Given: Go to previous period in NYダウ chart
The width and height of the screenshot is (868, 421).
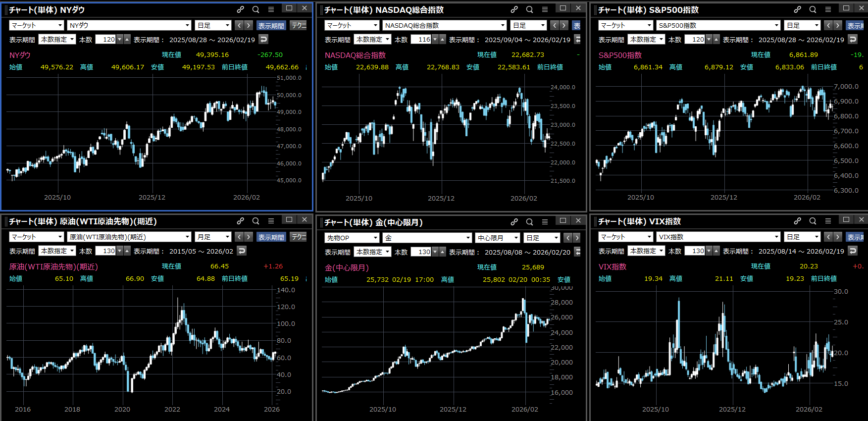Looking at the screenshot, I should [x=239, y=25].
